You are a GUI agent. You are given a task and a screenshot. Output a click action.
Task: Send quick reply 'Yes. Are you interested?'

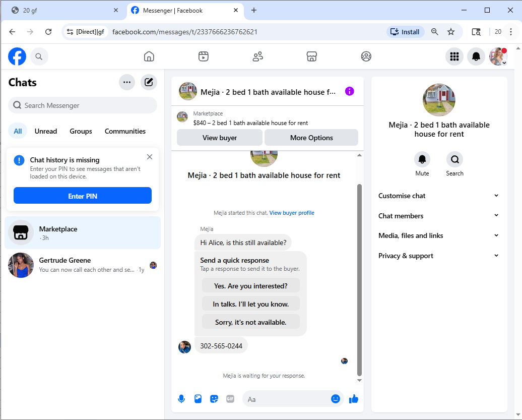(251, 286)
